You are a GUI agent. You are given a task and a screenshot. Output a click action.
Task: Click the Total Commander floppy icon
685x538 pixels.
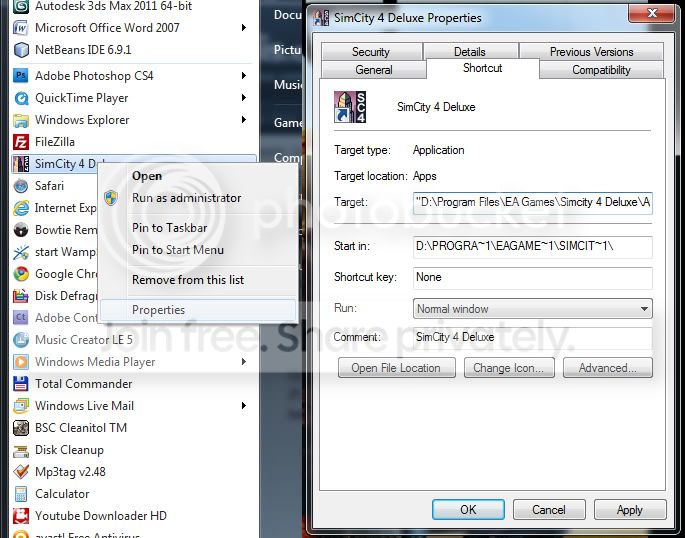[21, 383]
